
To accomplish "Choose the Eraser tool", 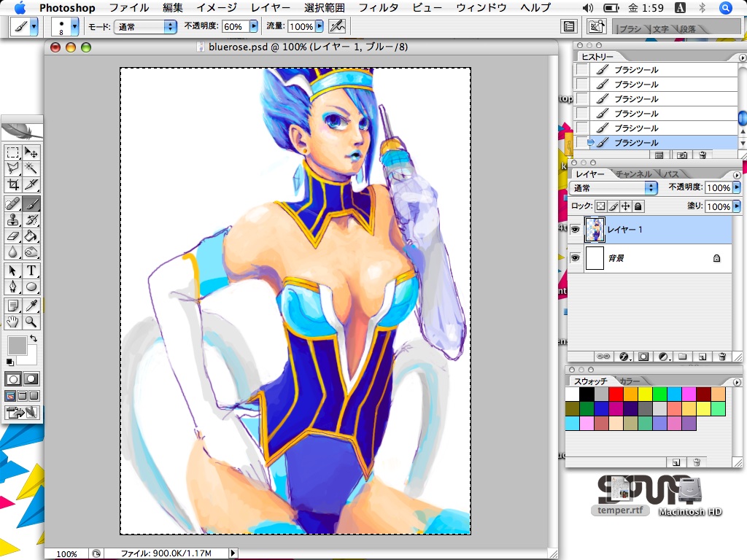I will click(12, 236).
